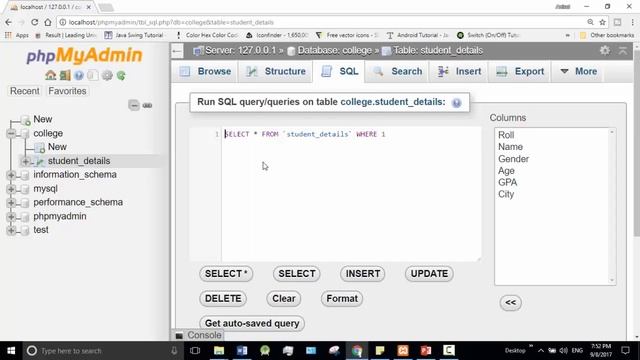Insert an INSERT query template
The image size is (640, 360).
[x=363, y=274]
